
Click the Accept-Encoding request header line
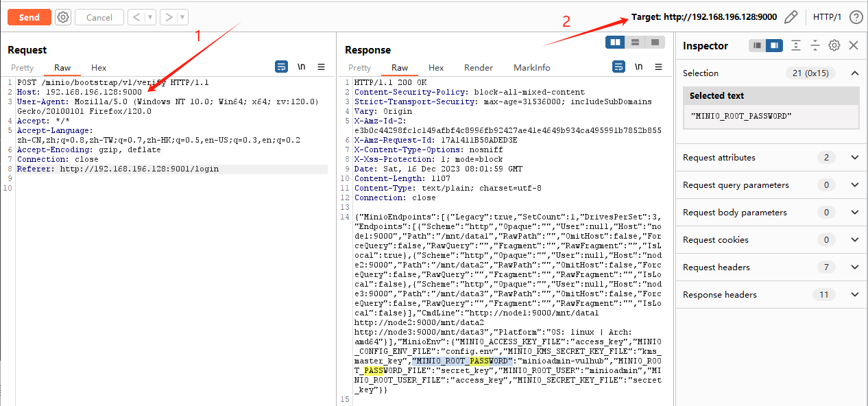coord(88,150)
